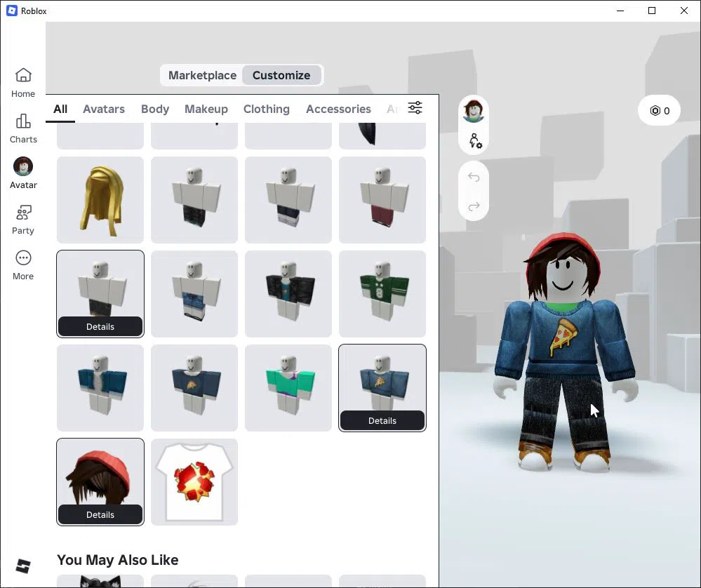
Task: Equip the black jacket shirt
Action: coord(288,294)
